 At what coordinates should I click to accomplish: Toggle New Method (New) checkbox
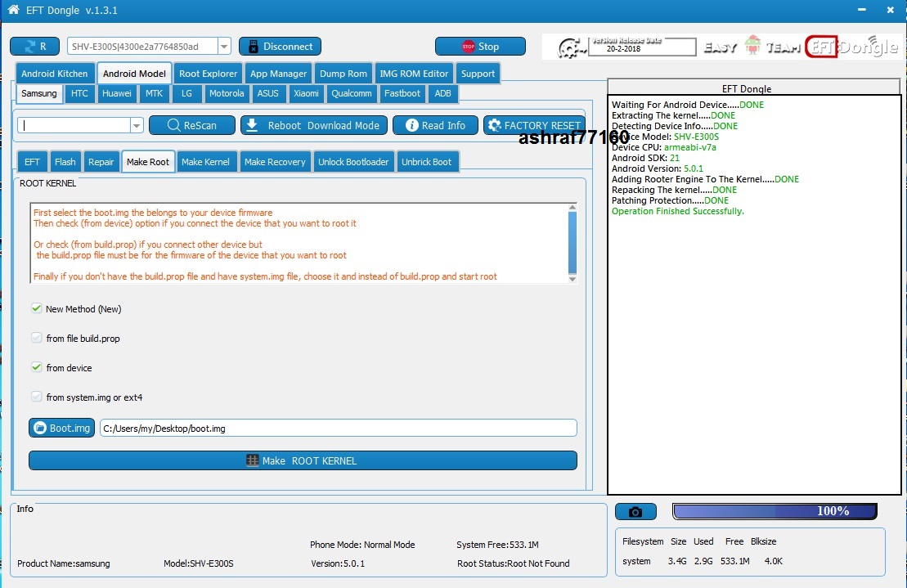(x=37, y=309)
